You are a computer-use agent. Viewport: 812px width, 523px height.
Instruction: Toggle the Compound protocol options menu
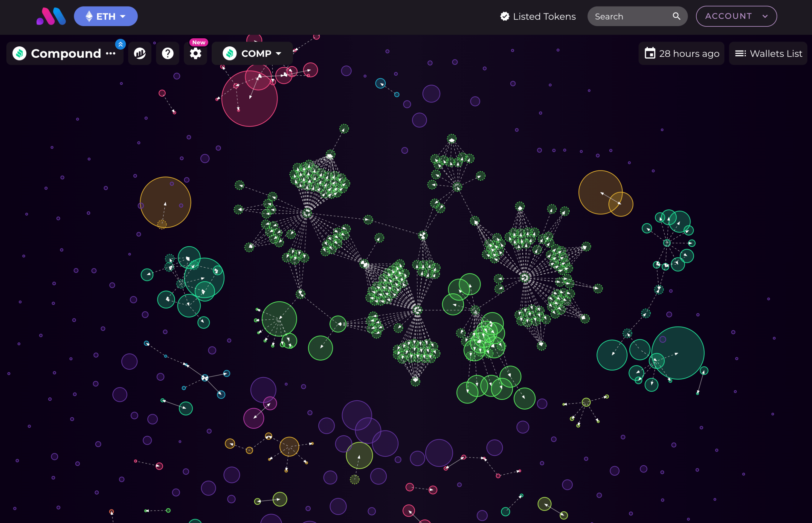(x=112, y=54)
